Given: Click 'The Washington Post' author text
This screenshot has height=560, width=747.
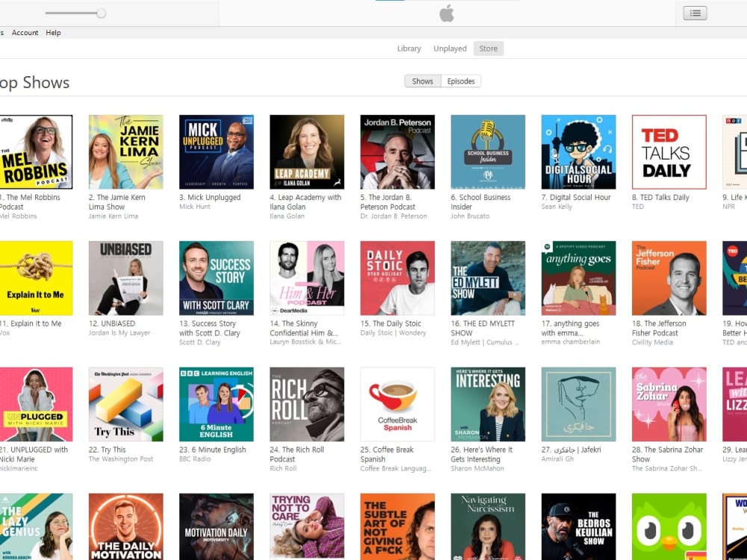Looking at the screenshot, I should click(x=121, y=459).
